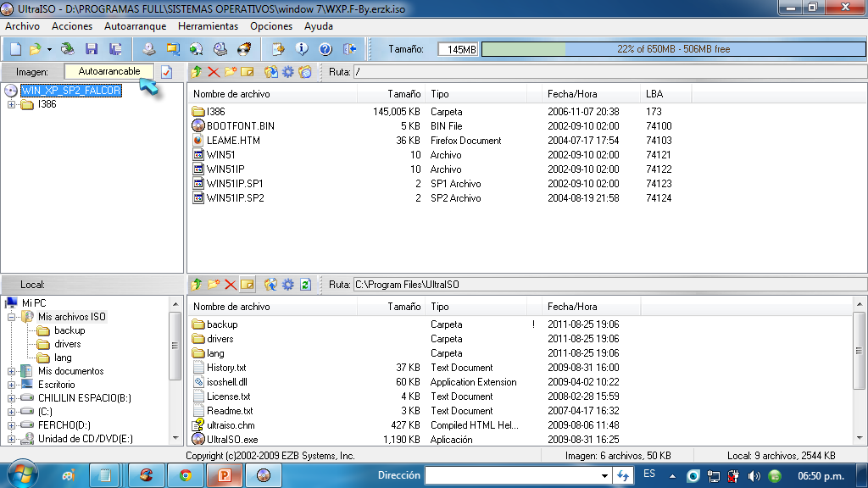
Task: Click the Local tree scrollbar up arrow
Action: [x=175, y=304]
